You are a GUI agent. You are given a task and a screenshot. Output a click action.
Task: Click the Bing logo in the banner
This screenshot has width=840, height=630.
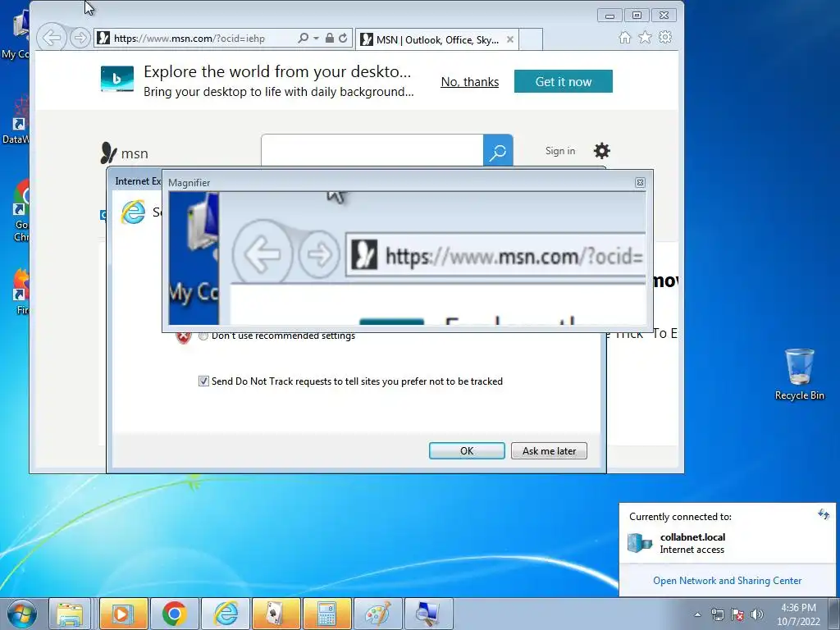(x=117, y=79)
